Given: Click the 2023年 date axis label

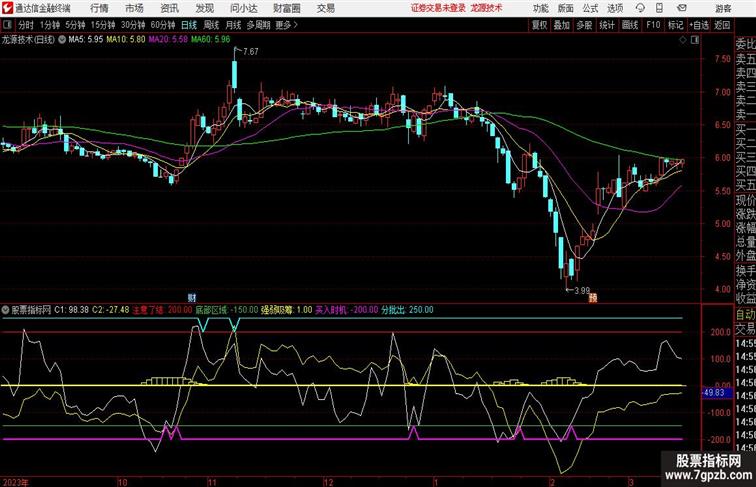Looking at the screenshot, I should [15, 482].
